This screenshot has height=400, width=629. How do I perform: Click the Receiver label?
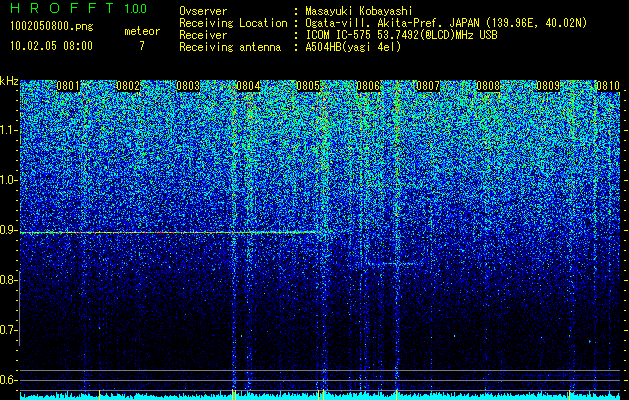(x=203, y=35)
